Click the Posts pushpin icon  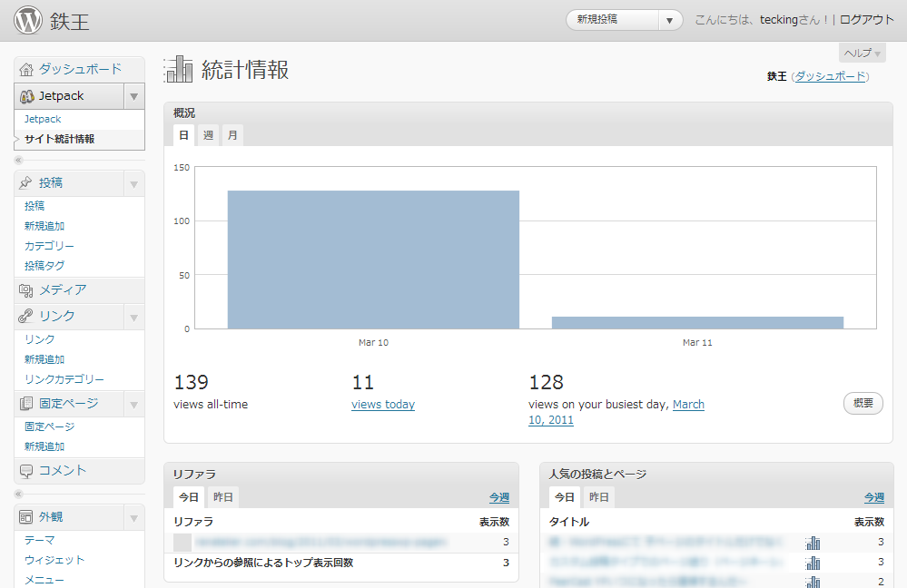tap(25, 182)
